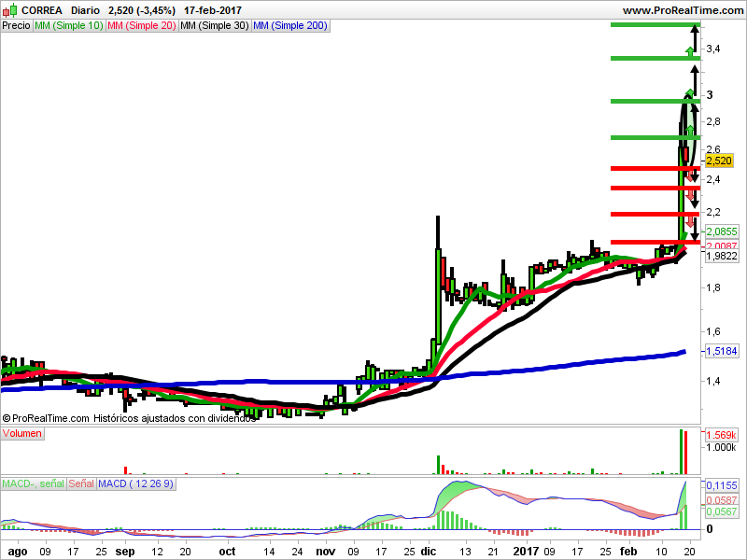The width and height of the screenshot is (747, 560).
Task: Open the MM (Simple 200) indicator label
Action: point(290,26)
